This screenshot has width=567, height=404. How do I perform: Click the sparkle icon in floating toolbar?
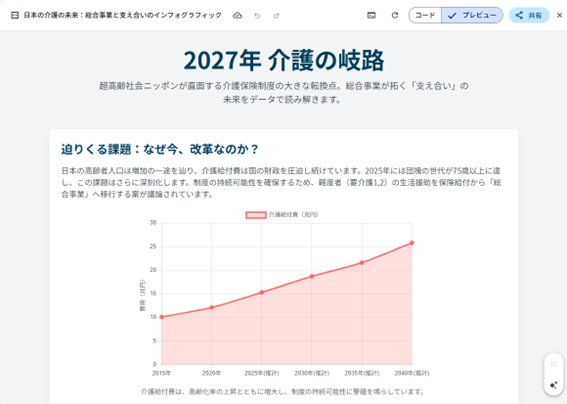tap(554, 385)
